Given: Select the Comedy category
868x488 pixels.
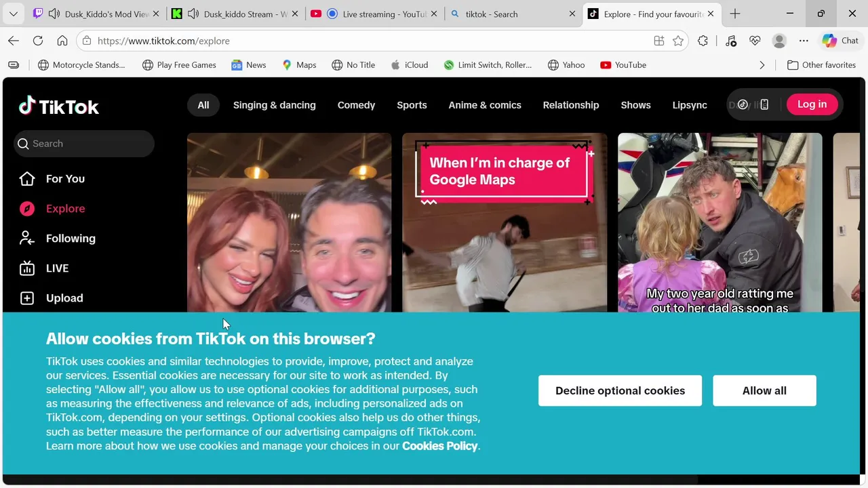Looking at the screenshot, I should click(356, 105).
